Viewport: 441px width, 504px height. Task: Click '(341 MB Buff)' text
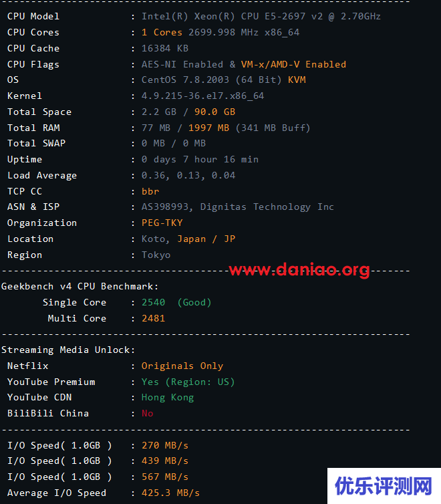pyautogui.click(x=273, y=128)
